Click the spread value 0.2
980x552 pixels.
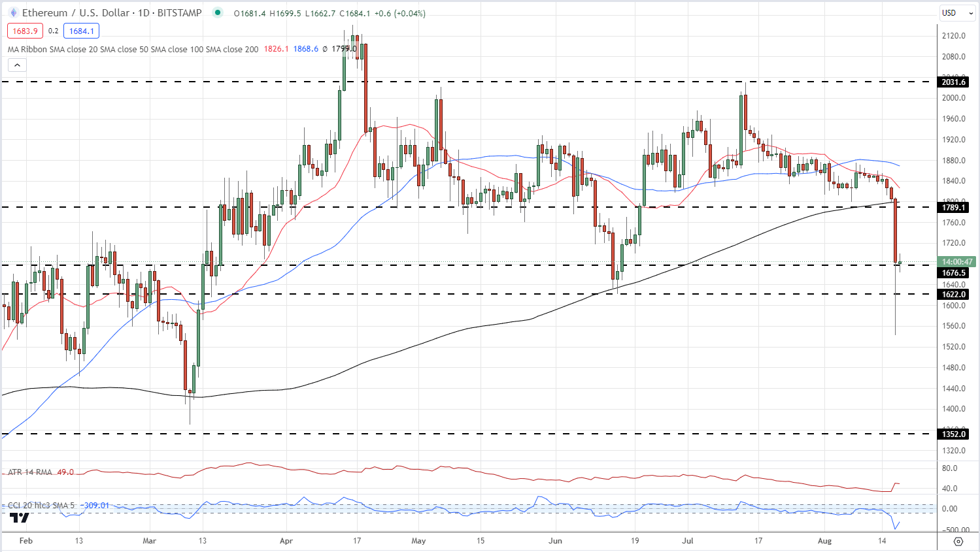click(54, 31)
